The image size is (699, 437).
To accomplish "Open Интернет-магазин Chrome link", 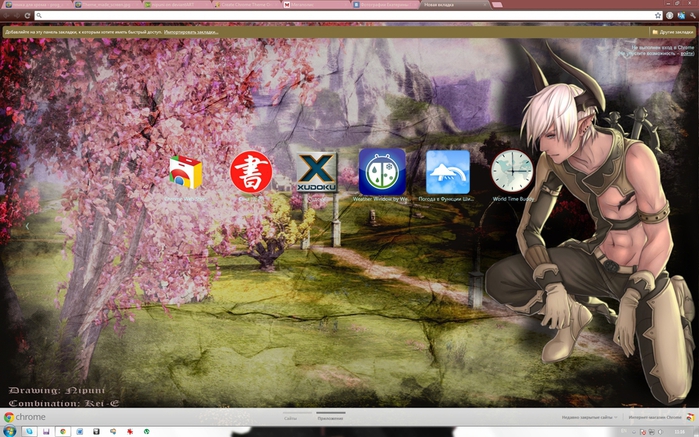I will (655, 417).
